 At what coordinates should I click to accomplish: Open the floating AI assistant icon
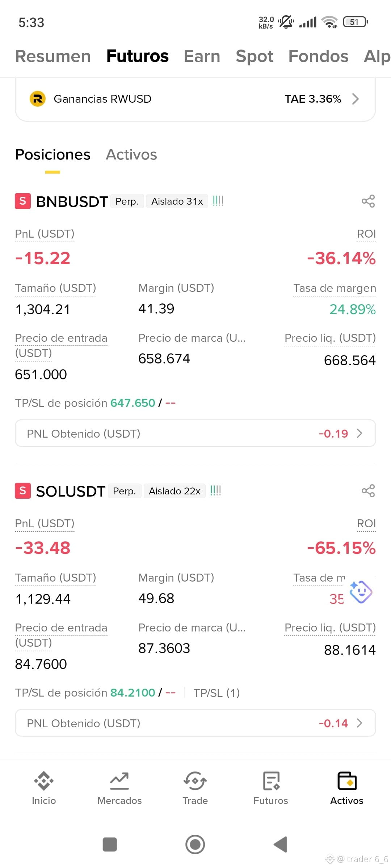point(361,592)
